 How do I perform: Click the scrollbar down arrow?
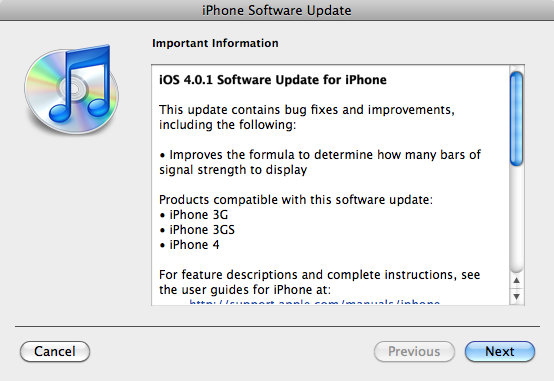click(517, 296)
